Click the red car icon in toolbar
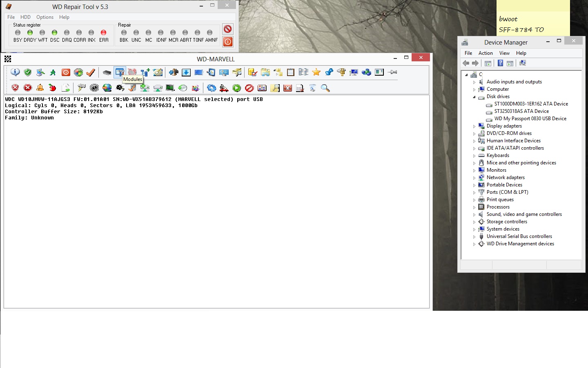This screenshot has height=368, width=588. [224, 88]
